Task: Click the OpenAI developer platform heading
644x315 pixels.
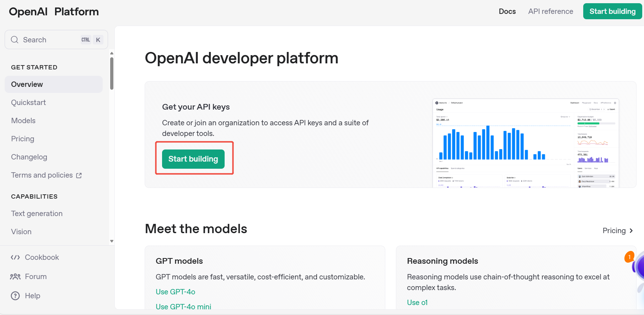Action: pyautogui.click(x=242, y=58)
